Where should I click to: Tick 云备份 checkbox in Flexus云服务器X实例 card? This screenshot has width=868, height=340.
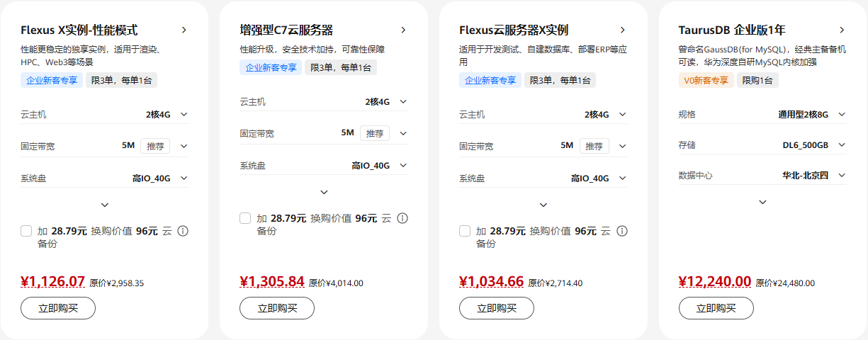point(466,231)
